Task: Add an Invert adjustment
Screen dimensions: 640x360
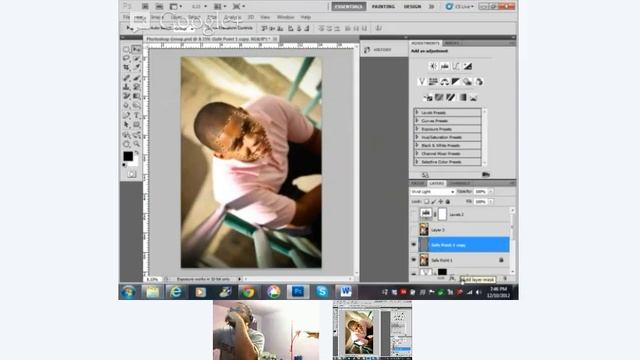Action: 427,97
